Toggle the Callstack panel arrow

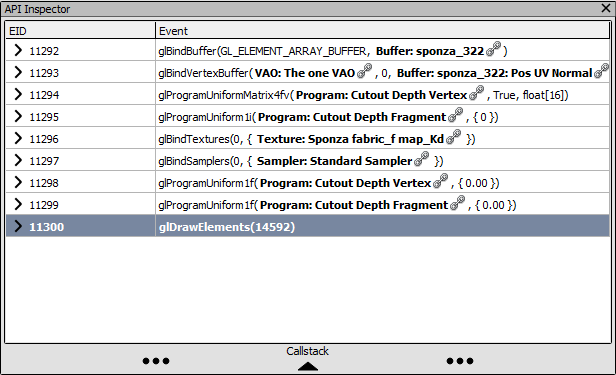pyautogui.click(x=308, y=366)
